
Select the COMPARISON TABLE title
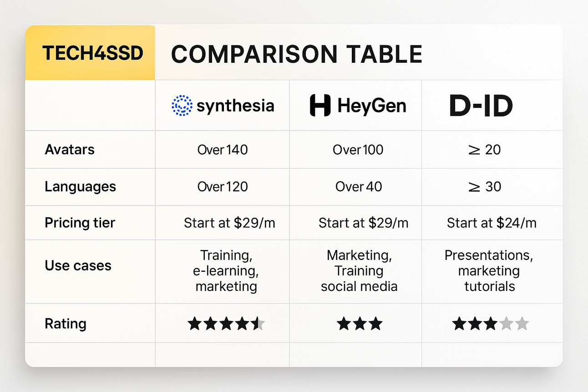[297, 54]
